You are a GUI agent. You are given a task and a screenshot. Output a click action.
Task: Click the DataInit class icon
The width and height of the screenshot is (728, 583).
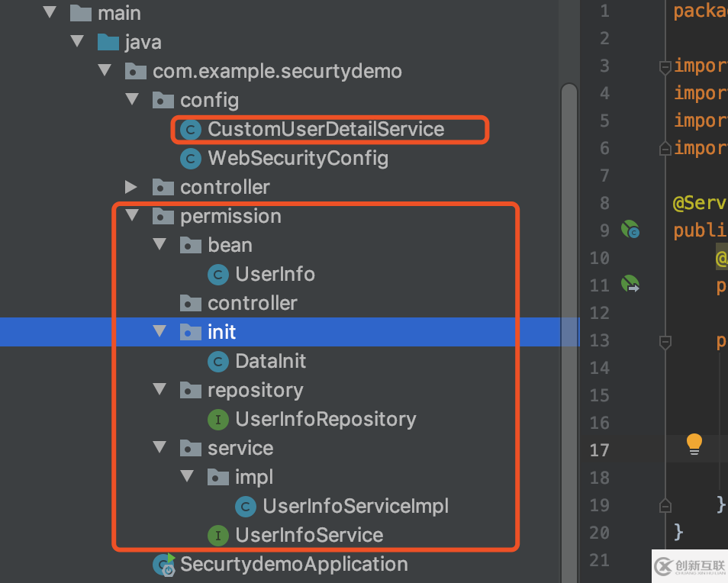pos(218,361)
